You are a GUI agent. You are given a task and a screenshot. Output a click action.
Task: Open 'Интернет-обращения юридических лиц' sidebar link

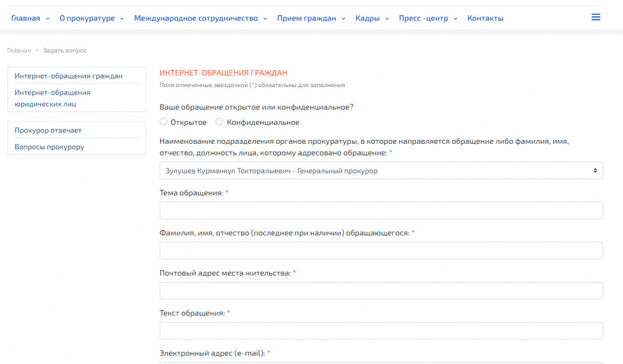(x=53, y=98)
